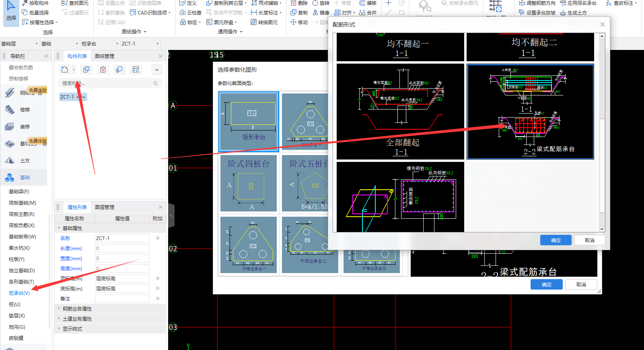Switch to 构件列表 tab

pos(77,56)
